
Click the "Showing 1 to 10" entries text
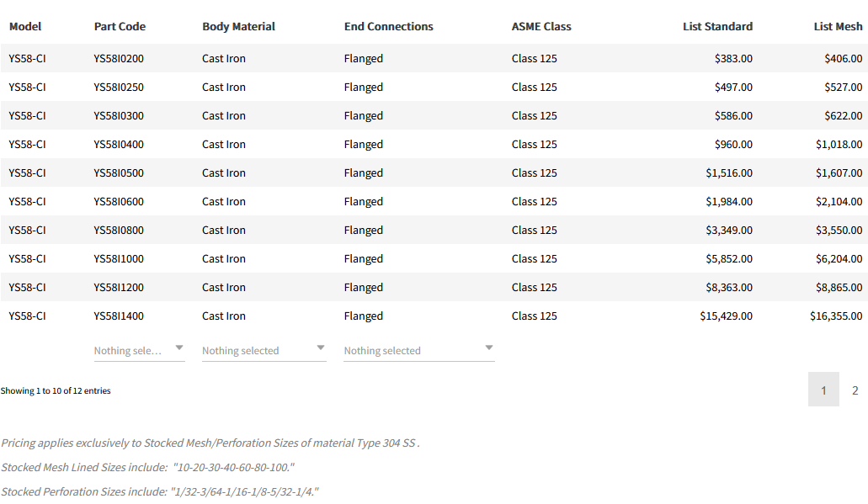(x=56, y=391)
